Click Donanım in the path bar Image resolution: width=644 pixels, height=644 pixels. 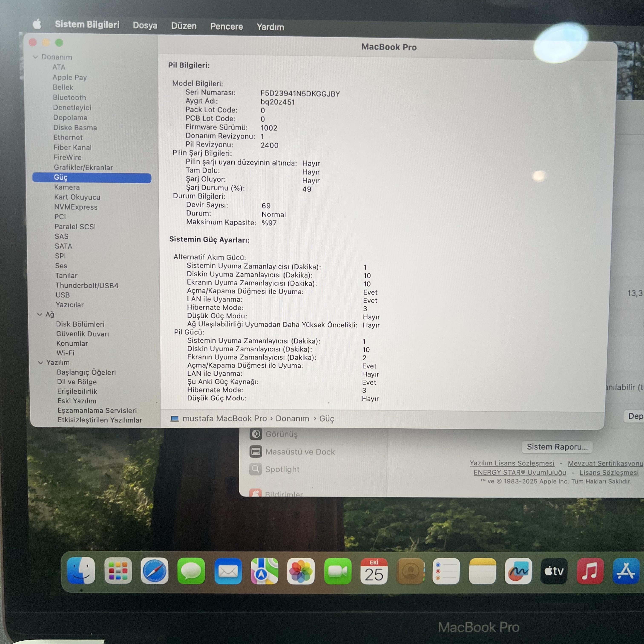[292, 419]
